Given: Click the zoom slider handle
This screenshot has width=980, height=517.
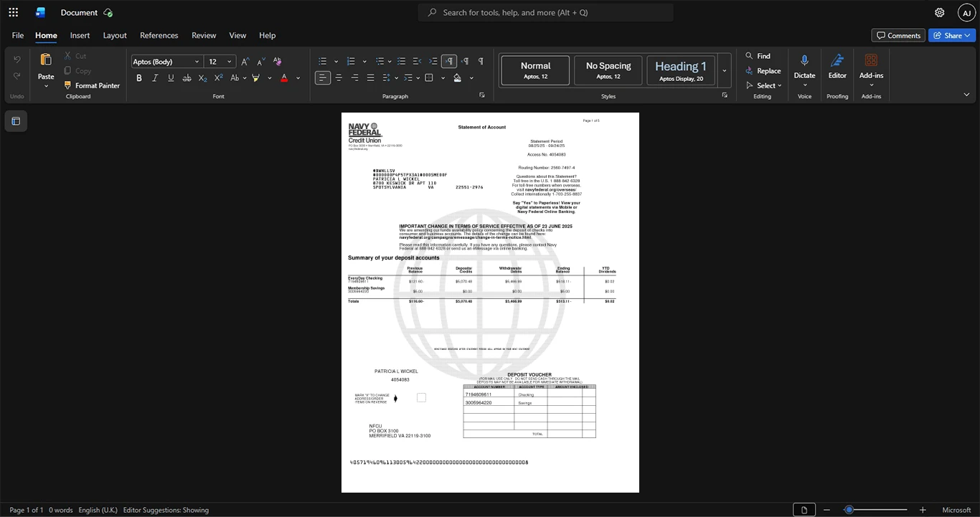Looking at the screenshot, I should (849, 510).
